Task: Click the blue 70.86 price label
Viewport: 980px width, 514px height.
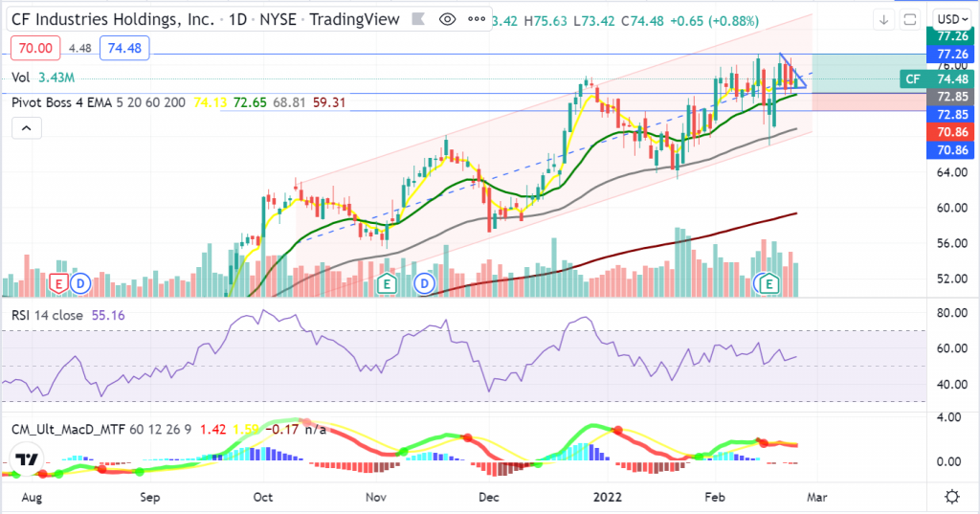Action: coord(950,150)
